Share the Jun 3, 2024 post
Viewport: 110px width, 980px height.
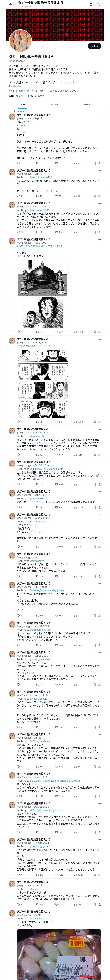coord(99,422)
